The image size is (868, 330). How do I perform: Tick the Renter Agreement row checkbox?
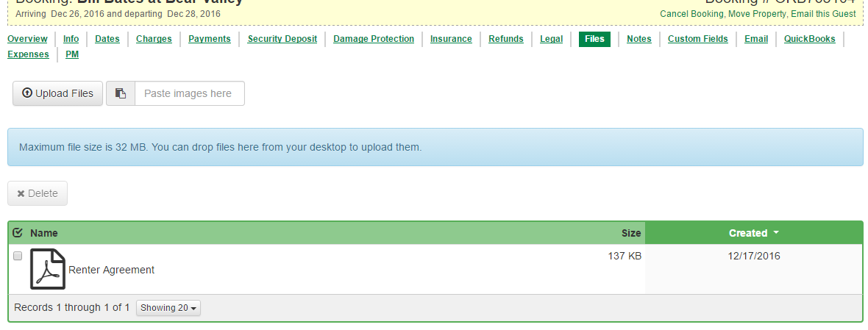point(18,256)
